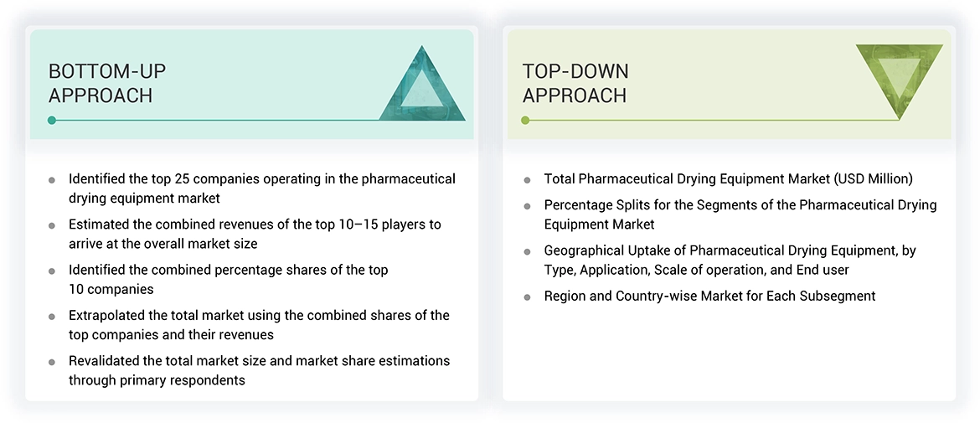Click bullet beside 'Region and Country-wise Market'
980x423 pixels.
[527, 297]
